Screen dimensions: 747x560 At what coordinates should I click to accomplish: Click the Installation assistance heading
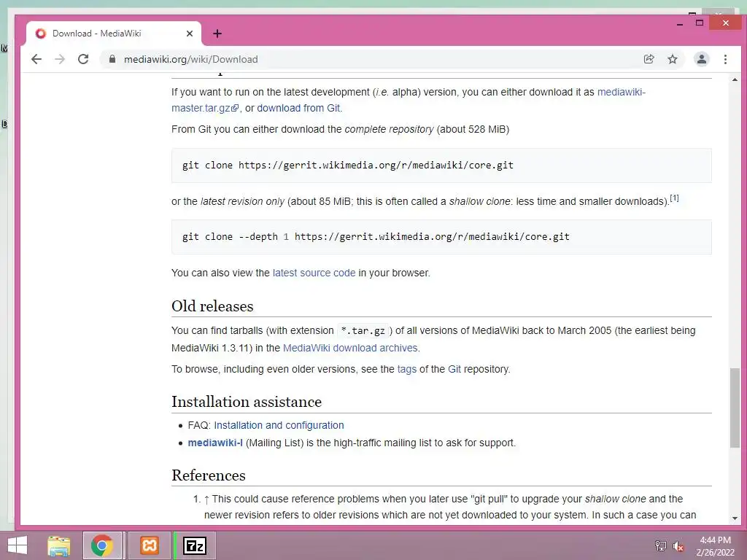[x=247, y=402]
